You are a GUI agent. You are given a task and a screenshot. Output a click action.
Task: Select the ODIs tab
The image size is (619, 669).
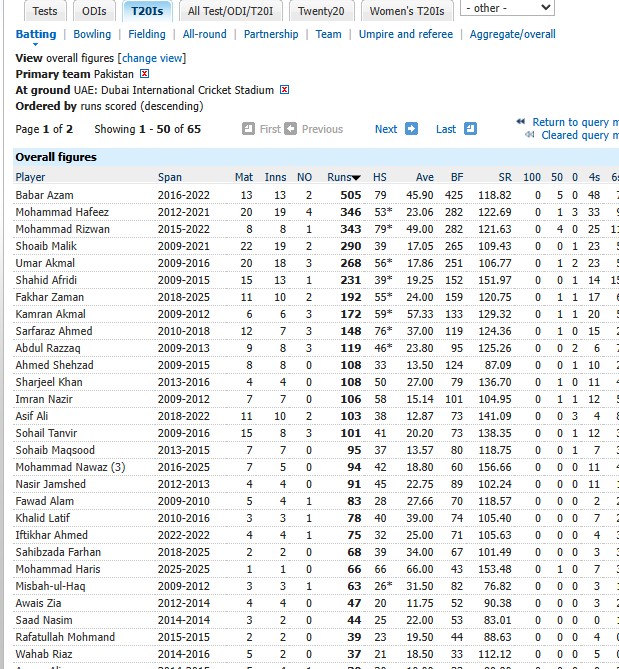pos(94,11)
